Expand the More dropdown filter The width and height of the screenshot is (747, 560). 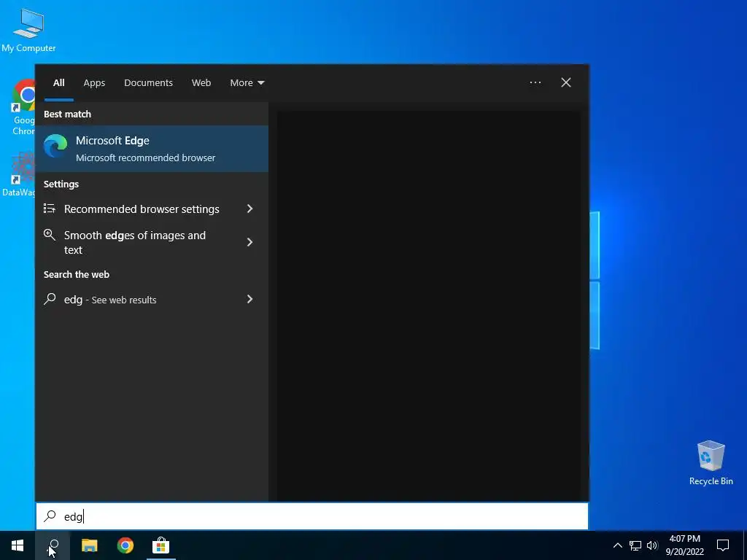point(247,83)
